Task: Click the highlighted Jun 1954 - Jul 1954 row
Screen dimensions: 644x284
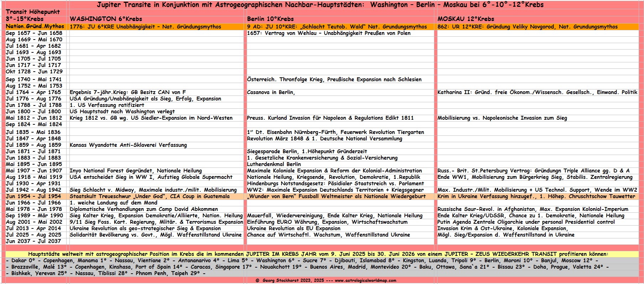Action: click(x=33, y=196)
